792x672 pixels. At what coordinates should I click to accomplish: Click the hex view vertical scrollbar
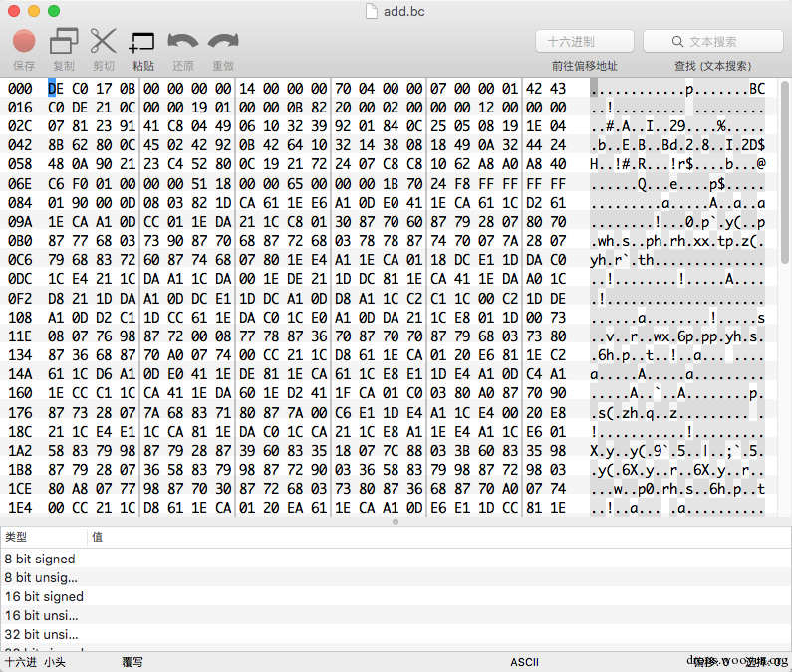pos(785,171)
